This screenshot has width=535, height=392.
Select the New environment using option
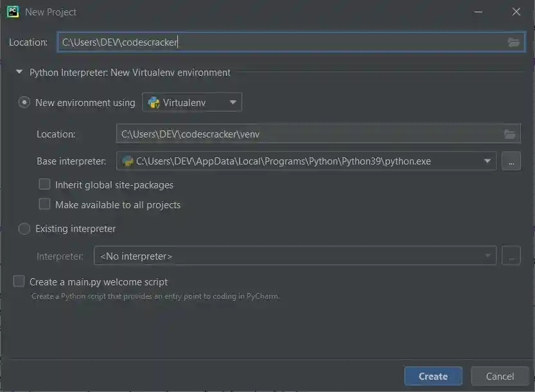24,102
